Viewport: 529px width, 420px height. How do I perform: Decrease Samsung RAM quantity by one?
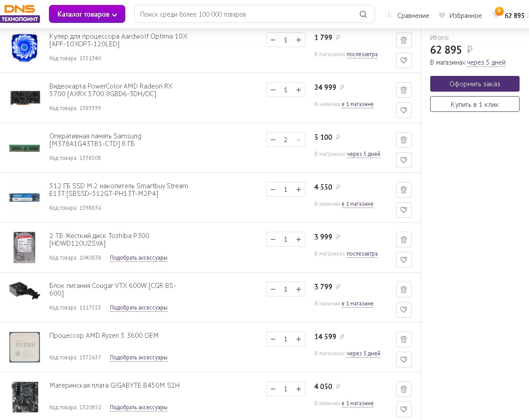click(273, 140)
